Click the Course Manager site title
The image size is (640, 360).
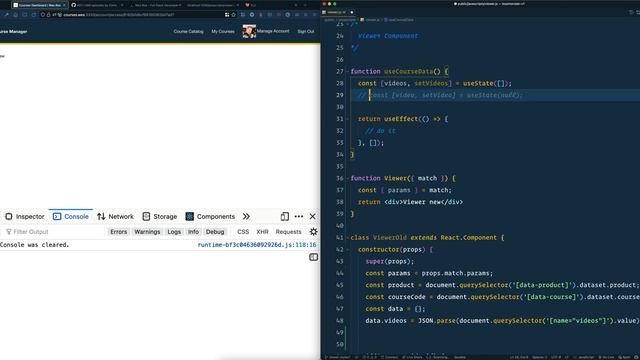tap(13, 31)
